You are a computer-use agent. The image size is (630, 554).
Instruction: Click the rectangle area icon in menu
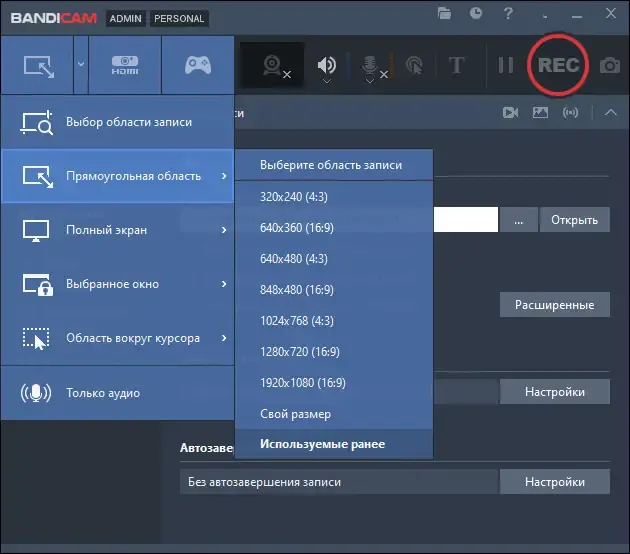tap(38, 177)
